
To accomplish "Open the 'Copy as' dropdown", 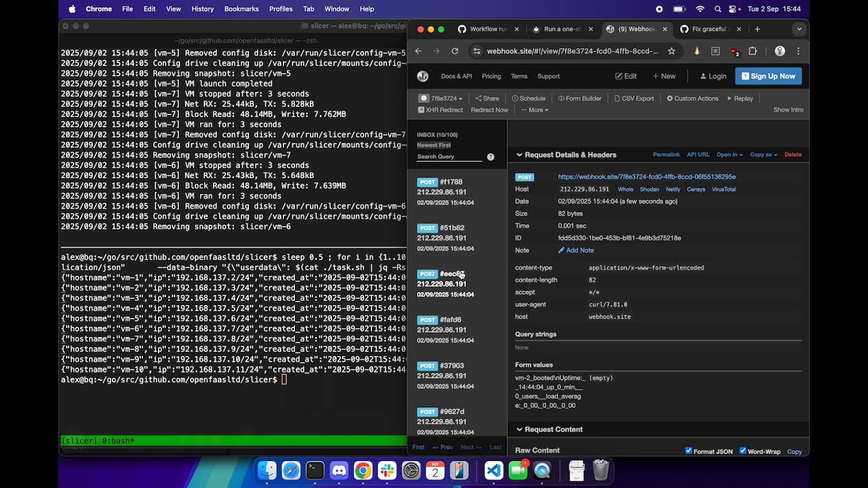I will click(x=764, y=155).
